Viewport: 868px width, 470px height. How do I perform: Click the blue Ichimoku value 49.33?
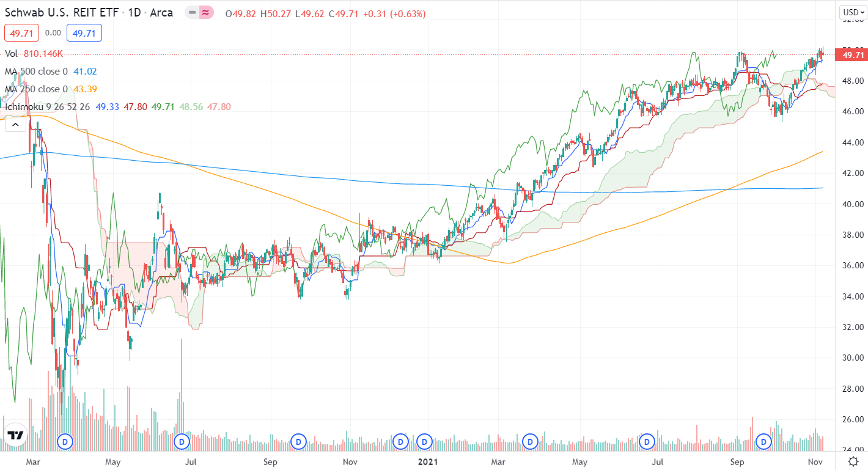pyautogui.click(x=108, y=107)
